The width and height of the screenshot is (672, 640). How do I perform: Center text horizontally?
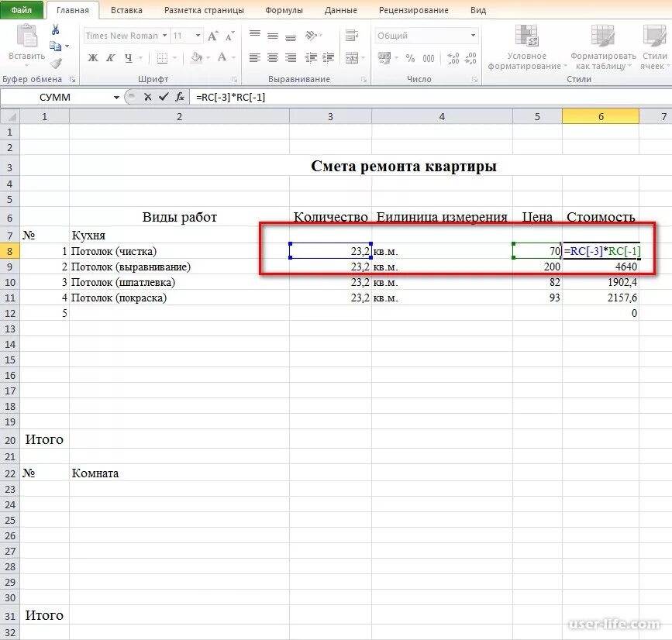(273, 57)
